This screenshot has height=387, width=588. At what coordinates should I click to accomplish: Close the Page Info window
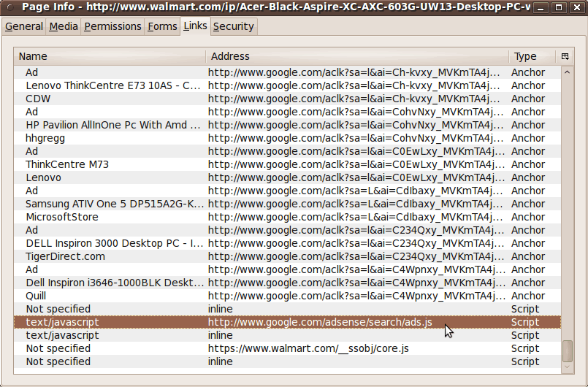[577, 7]
